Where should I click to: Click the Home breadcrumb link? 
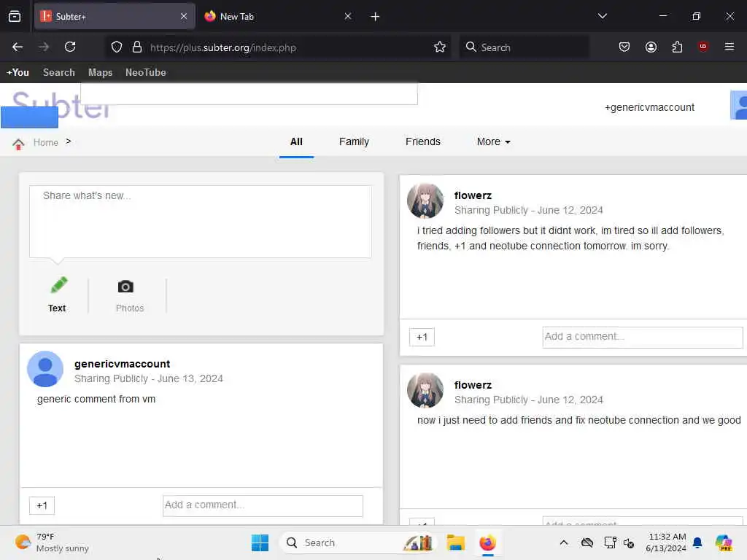[46, 142]
